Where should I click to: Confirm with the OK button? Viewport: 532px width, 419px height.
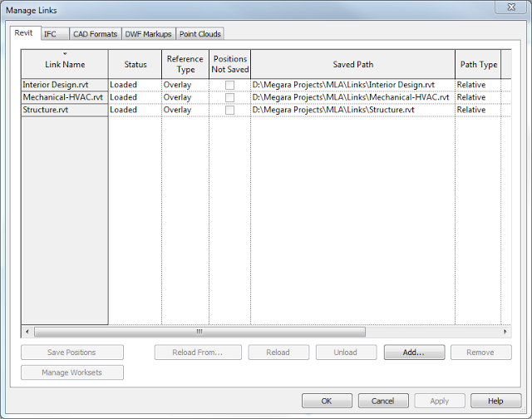pyautogui.click(x=327, y=401)
